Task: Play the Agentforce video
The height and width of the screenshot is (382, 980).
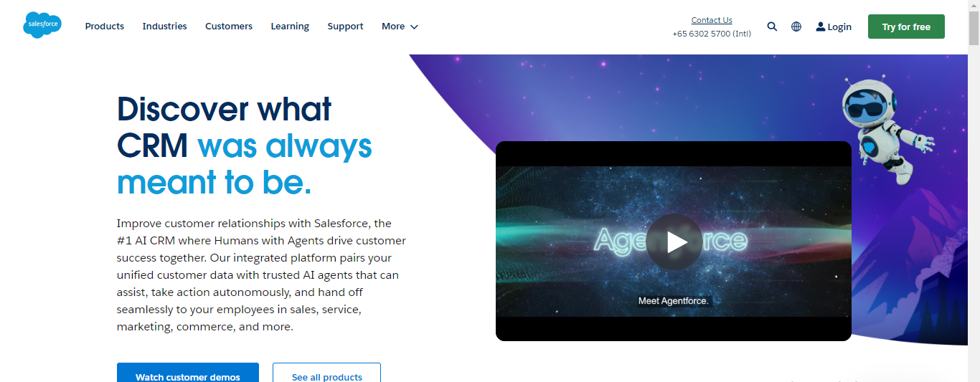Action: tap(674, 242)
